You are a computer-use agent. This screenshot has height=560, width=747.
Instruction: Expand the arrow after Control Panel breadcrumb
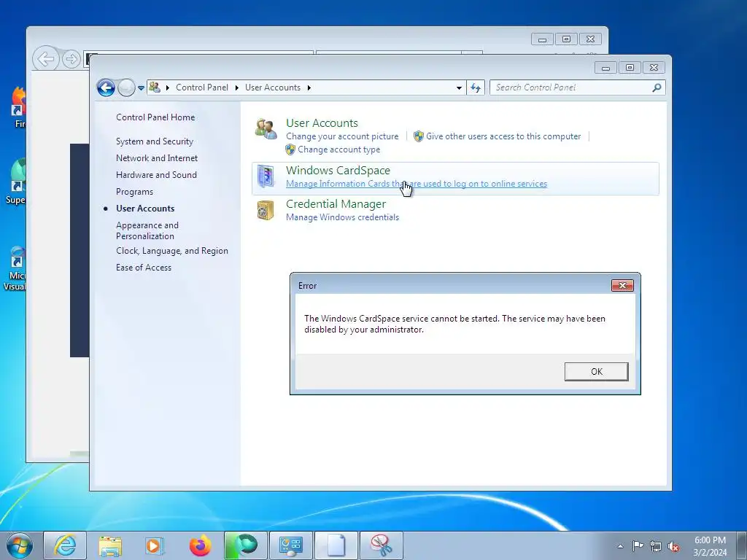(237, 87)
